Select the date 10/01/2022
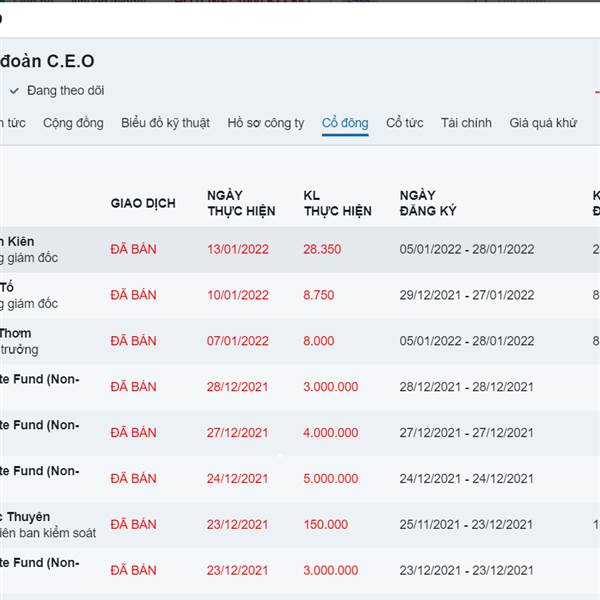 coord(238,295)
